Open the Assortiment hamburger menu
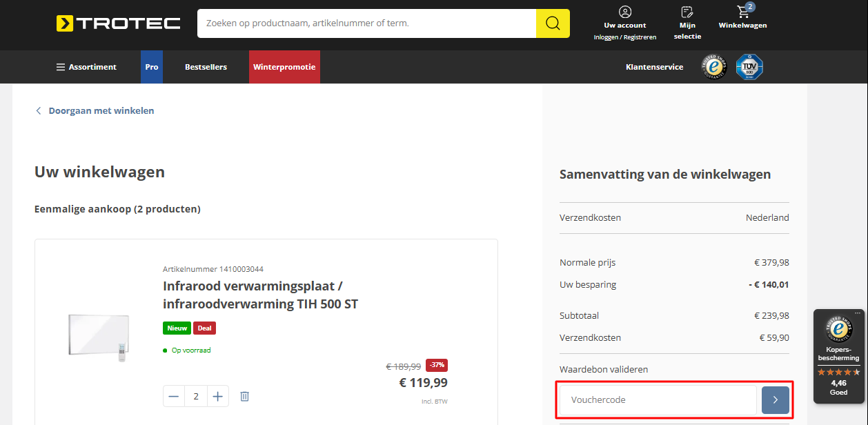The width and height of the screenshot is (868, 425). (x=86, y=67)
